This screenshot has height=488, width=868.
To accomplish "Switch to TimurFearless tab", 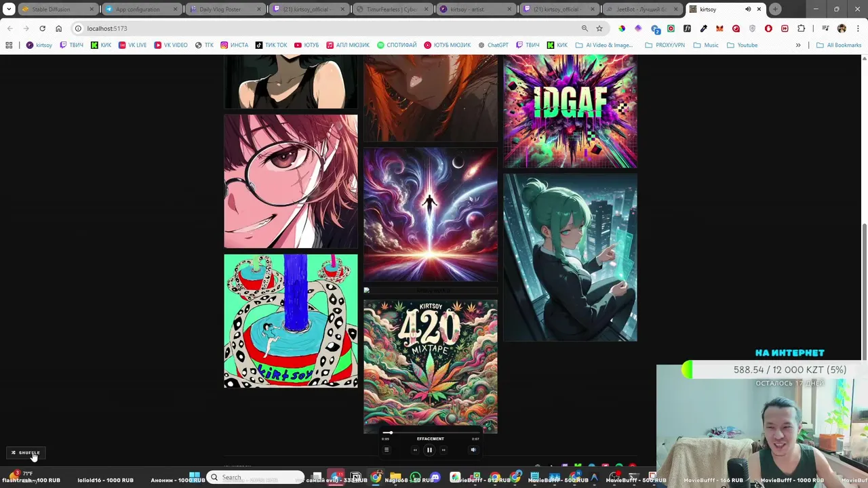I will tap(393, 9).
